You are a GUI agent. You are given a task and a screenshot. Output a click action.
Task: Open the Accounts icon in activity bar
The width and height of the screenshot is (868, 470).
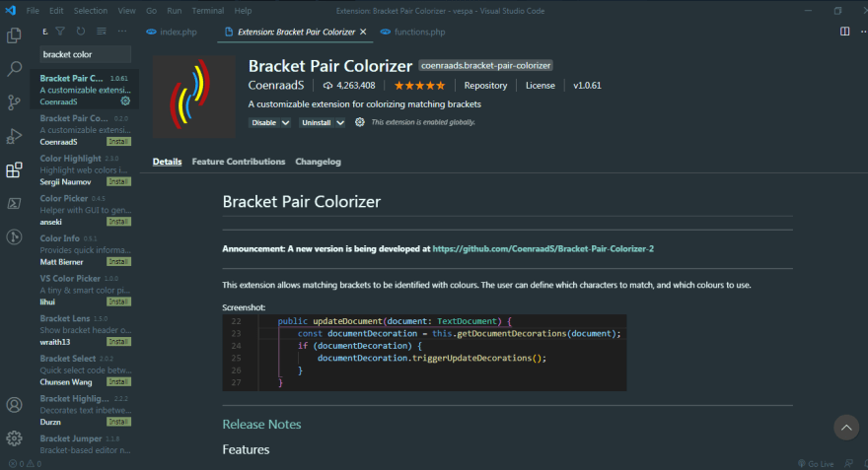pos(14,405)
